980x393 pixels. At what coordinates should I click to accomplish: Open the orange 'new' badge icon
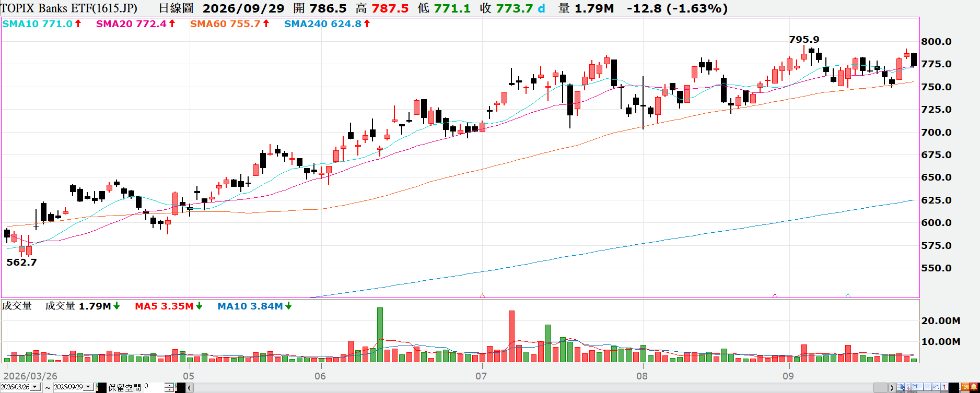click(x=965, y=387)
